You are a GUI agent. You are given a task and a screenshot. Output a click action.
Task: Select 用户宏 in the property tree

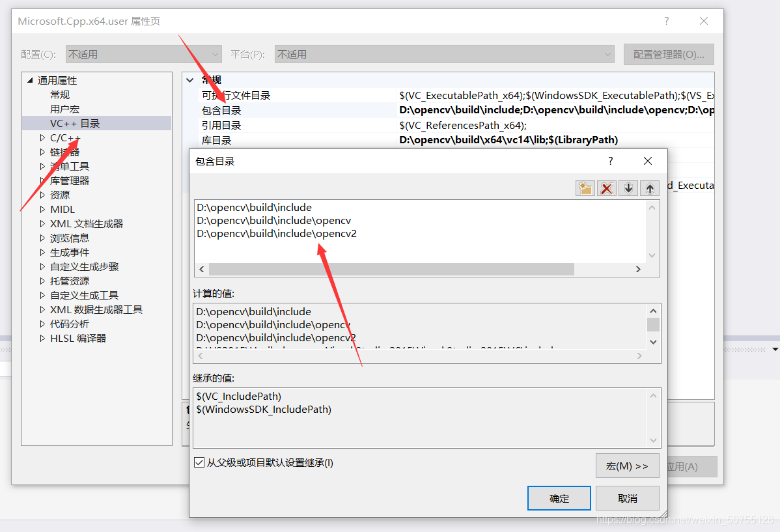64,109
